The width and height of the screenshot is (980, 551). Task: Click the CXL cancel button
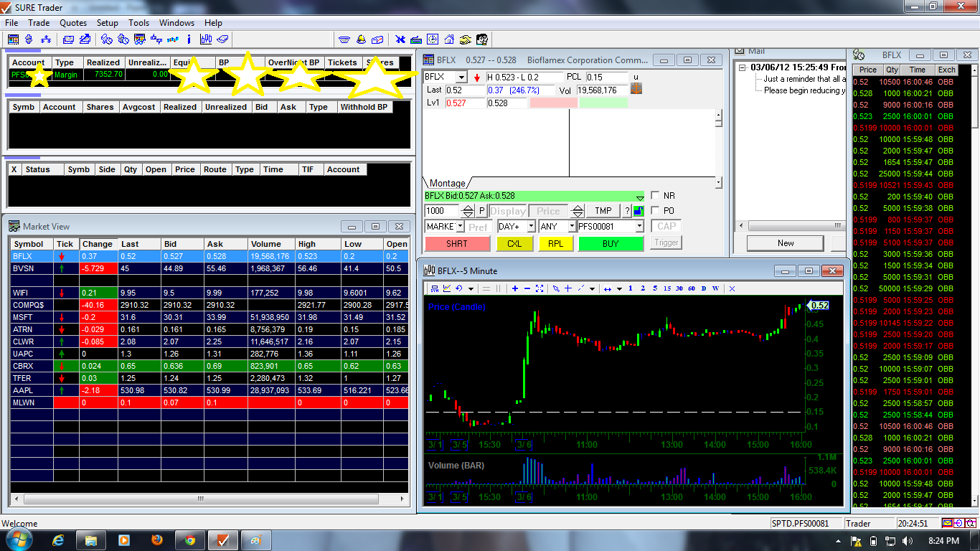[514, 243]
